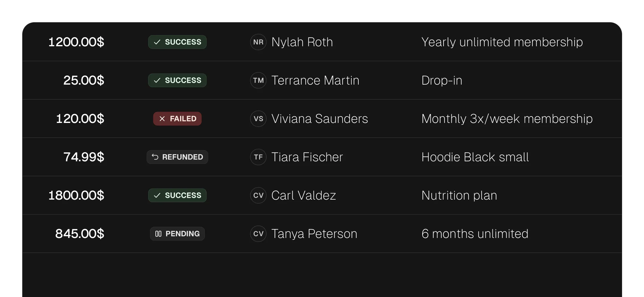Click the 845.00$ amount
Screen dimensions: 644x297
click(x=80, y=234)
